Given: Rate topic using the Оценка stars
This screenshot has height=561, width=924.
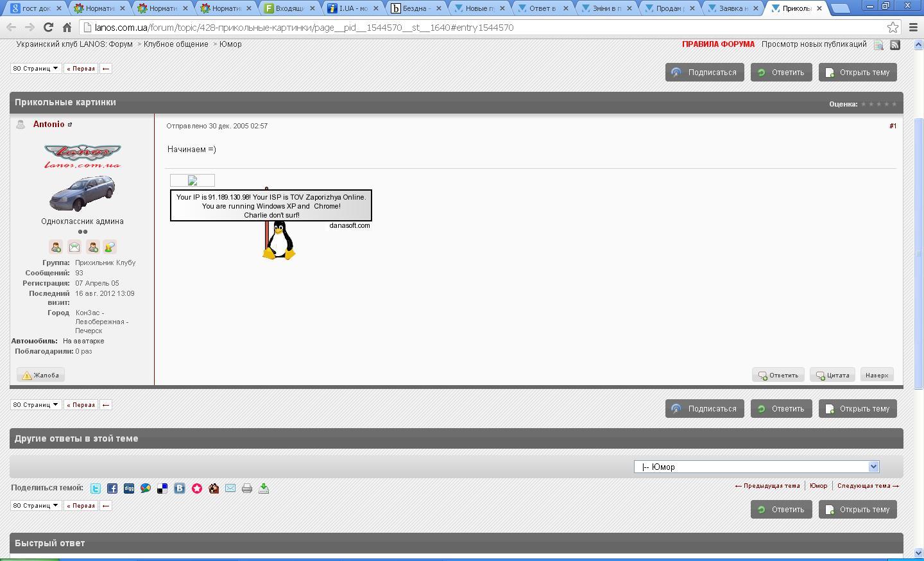Looking at the screenshot, I should [878, 104].
